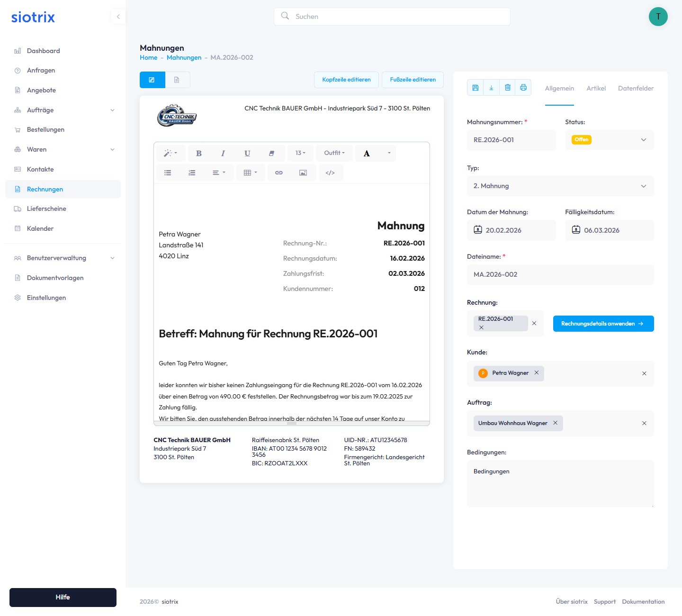Toggle bold formatting

(x=199, y=154)
